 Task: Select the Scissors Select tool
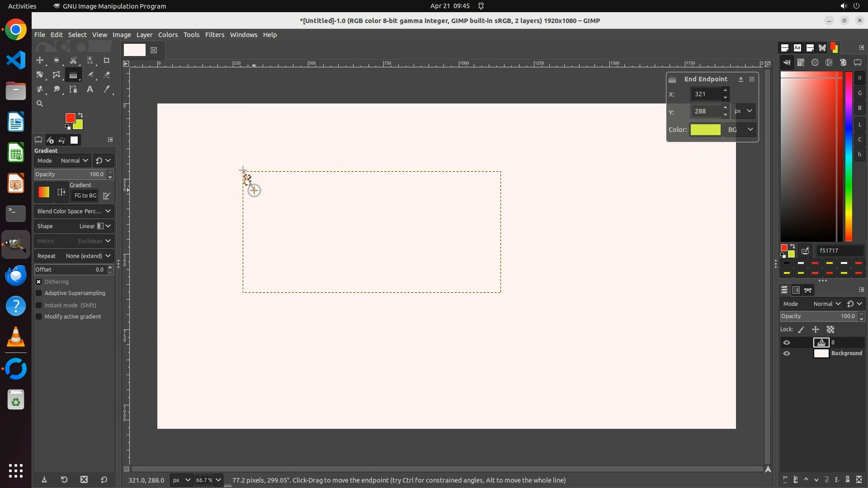(x=73, y=61)
